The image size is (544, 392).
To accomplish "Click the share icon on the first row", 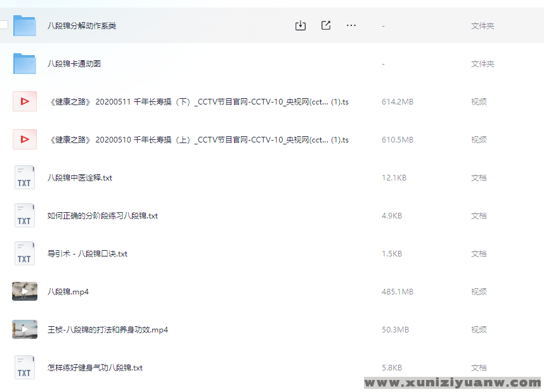I will (326, 25).
